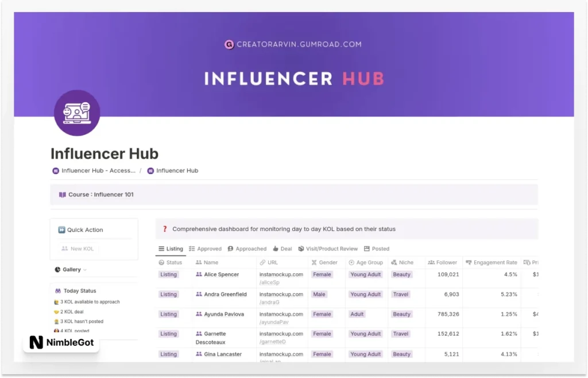This screenshot has height=378, width=588.
Task: Click the red question mark callout icon
Action: pos(165,228)
